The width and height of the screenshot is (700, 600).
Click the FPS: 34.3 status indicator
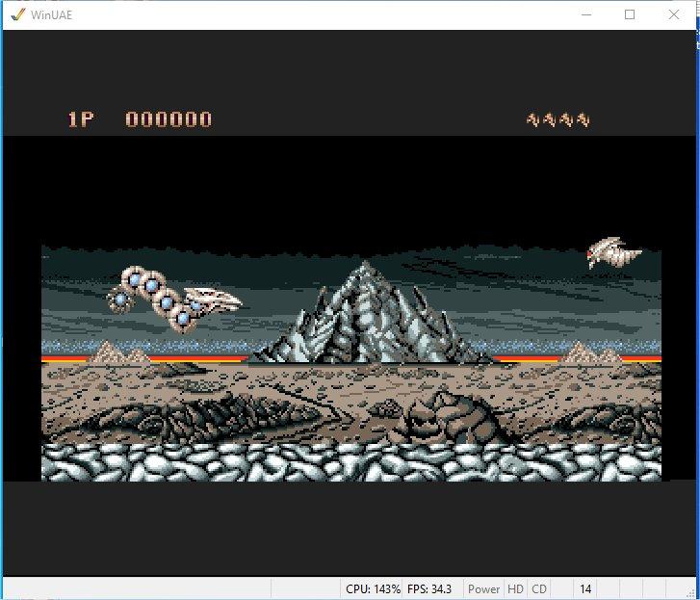pyautogui.click(x=429, y=588)
